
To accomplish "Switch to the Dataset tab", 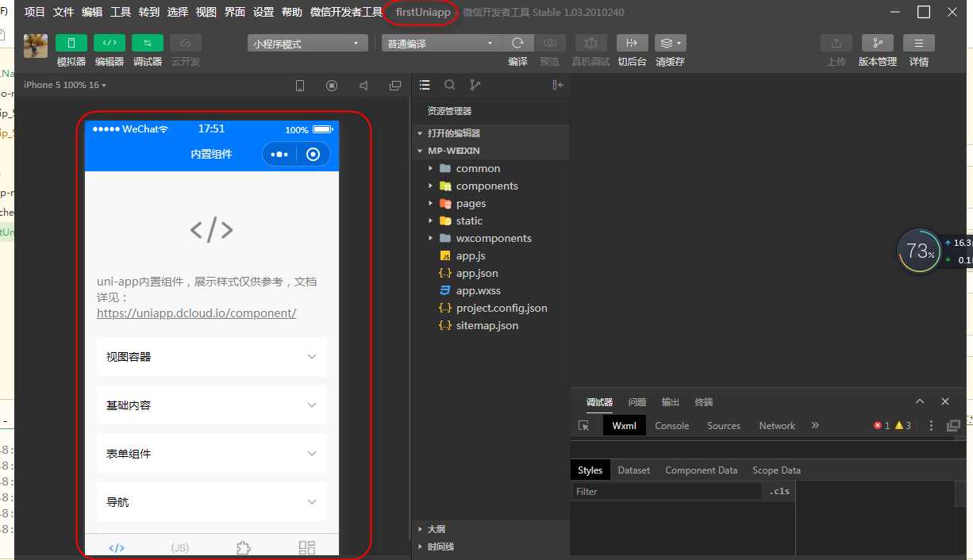I will click(633, 470).
